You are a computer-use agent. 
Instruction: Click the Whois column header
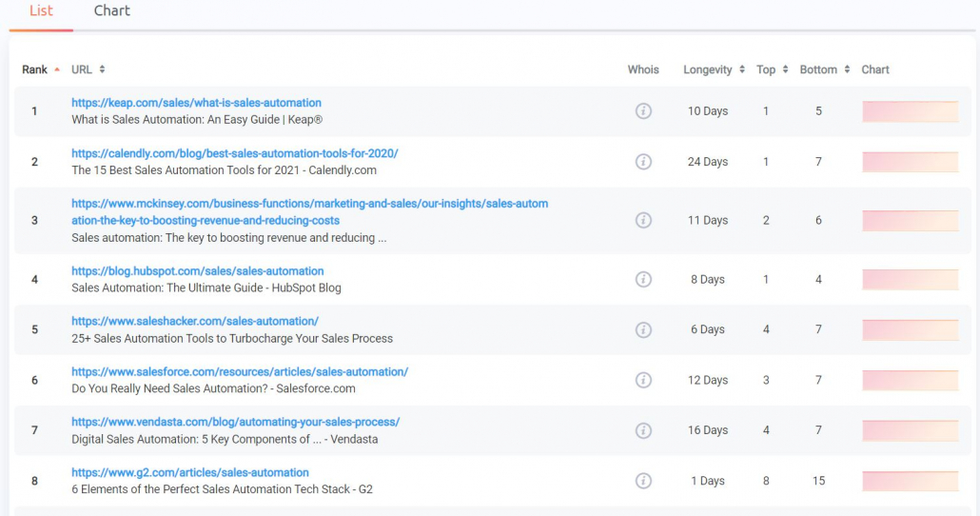pyautogui.click(x=643, y=69)
